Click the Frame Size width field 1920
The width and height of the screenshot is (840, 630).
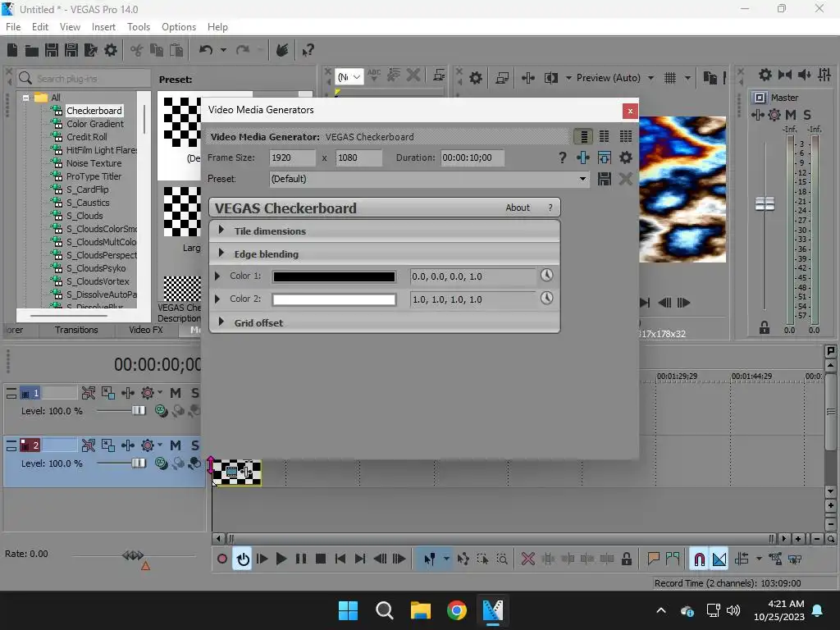292,157
